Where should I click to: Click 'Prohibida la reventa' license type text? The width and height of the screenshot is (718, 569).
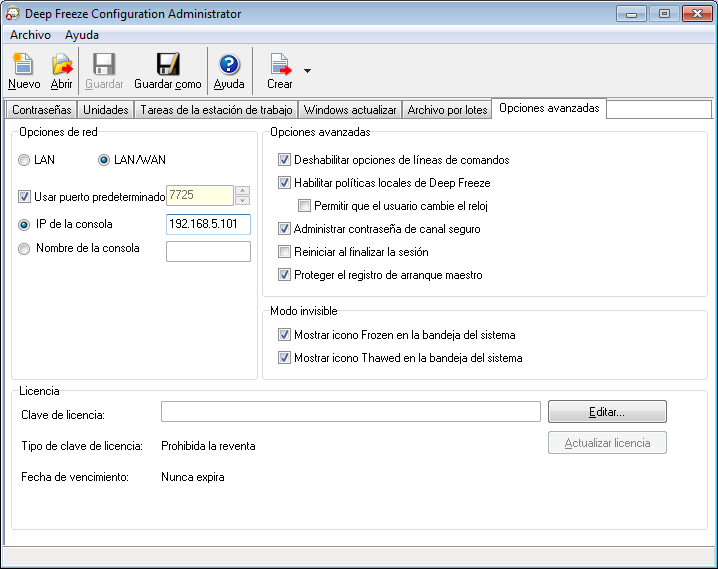tap(208, 446)
